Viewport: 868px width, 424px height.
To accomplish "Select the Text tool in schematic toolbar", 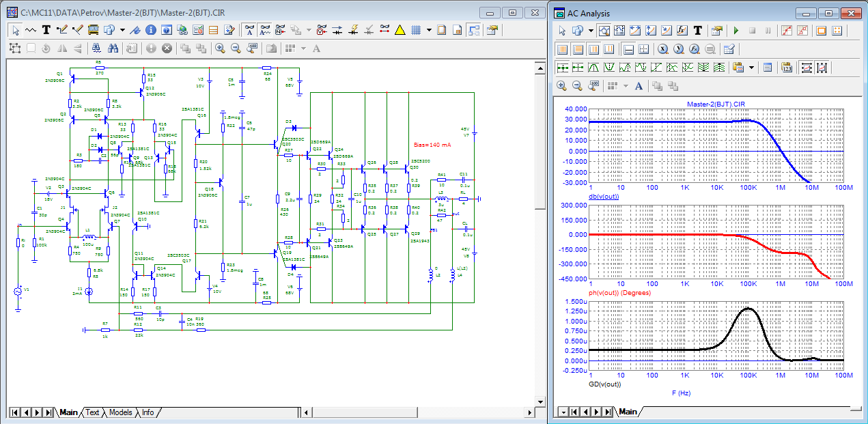I will click(46, 30).
